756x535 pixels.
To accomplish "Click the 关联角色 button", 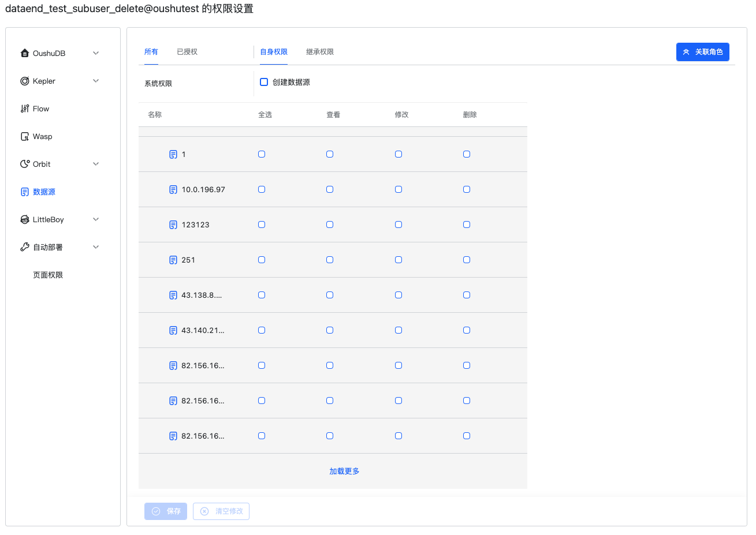I will tap(702, 51).
